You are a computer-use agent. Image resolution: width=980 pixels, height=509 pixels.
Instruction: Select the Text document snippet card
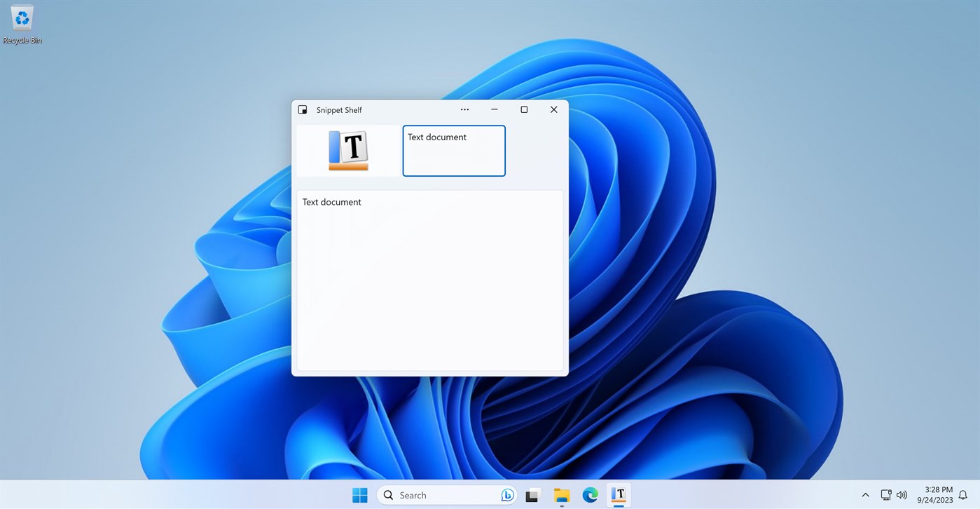[x=453, y=150]
